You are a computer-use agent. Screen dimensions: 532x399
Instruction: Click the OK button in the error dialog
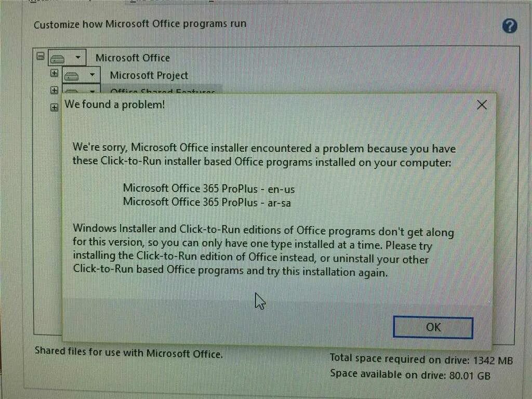click(433, 327)
